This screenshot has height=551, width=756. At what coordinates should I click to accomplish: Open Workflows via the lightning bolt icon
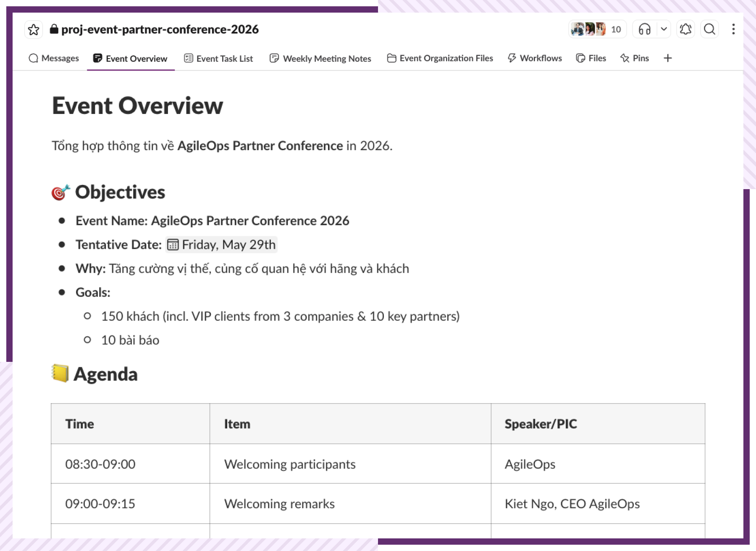tap(512, 58)
